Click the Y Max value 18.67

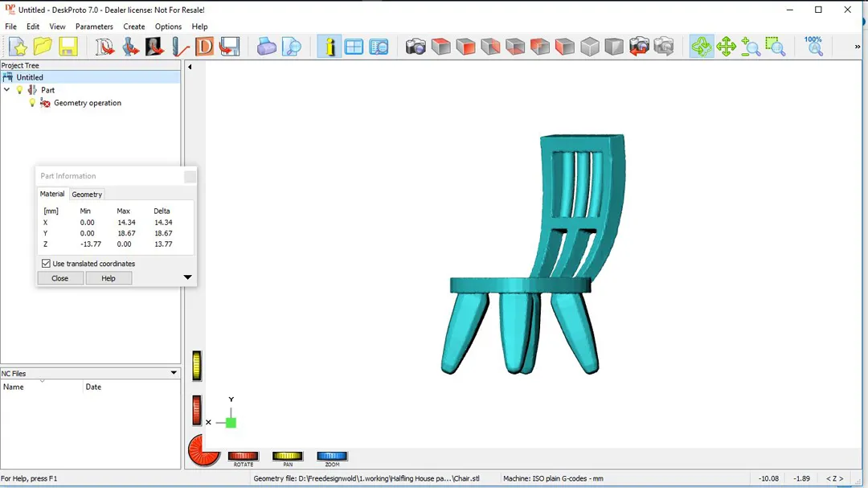click(x=126, y=233)
